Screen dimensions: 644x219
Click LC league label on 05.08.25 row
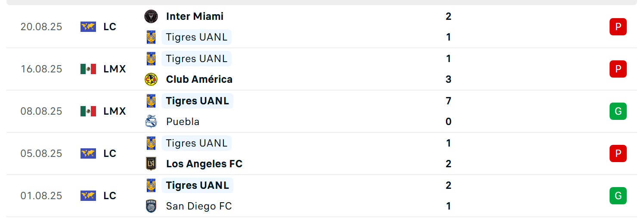(110, 153)
